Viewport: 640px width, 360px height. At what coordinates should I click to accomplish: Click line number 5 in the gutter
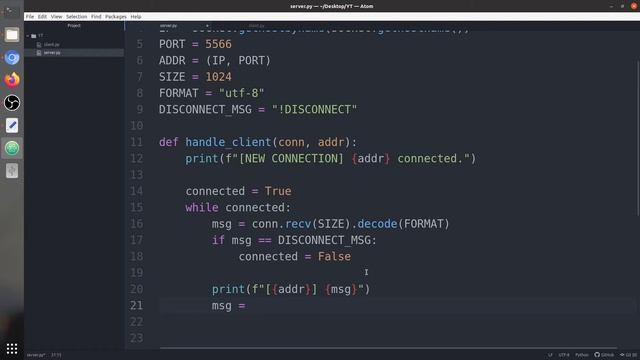pyautogui.click(x=140, y=44)
